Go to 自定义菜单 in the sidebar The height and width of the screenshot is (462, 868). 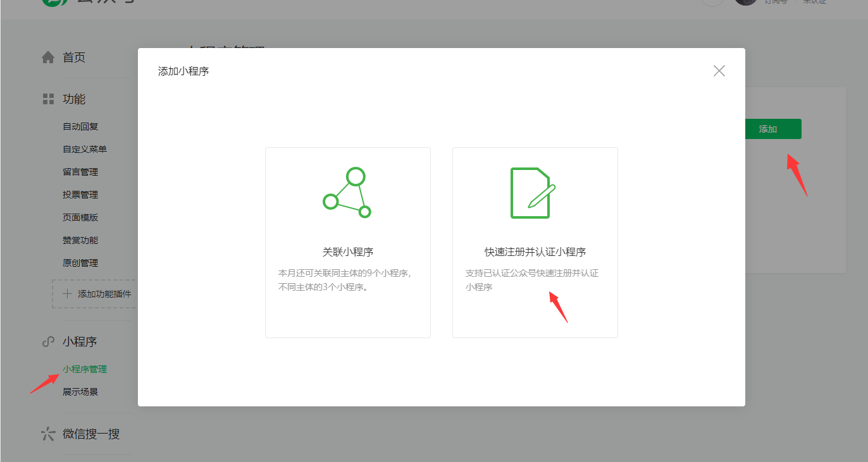click(x=85, y=149)
